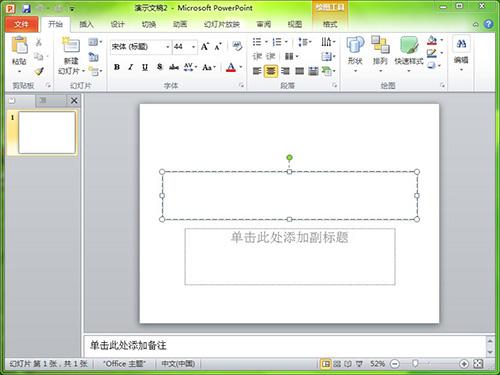
Task: Switch to the Slide Show ribbon tab
Action: tap(222, 24)
